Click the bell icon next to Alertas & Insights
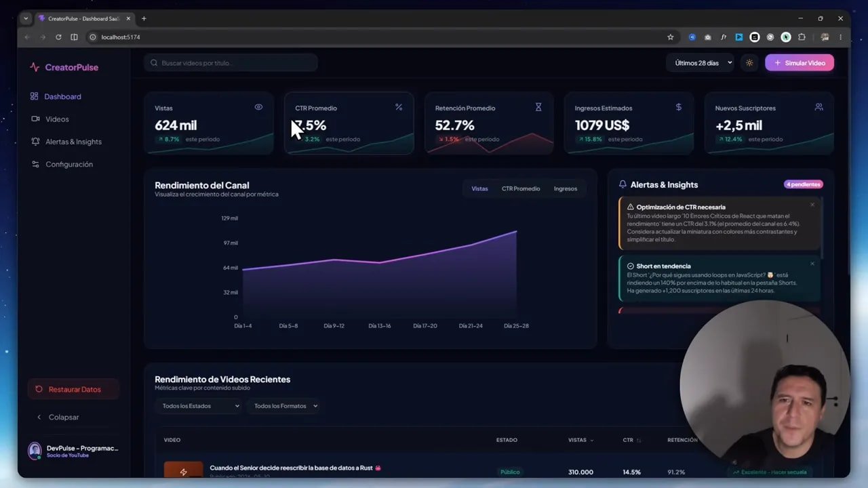Viewport: 868px width, 488px height. (35, 142)
